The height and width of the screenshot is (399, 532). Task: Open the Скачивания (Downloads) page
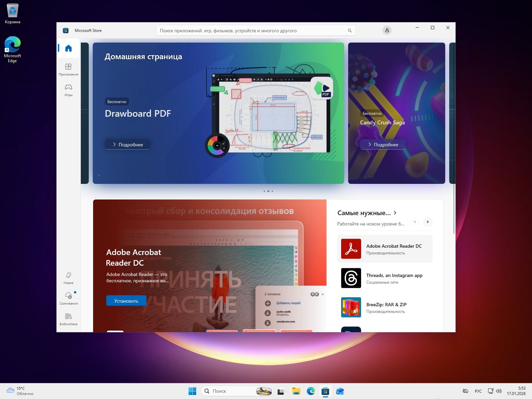pyautogui.click(x=68, y=298)
